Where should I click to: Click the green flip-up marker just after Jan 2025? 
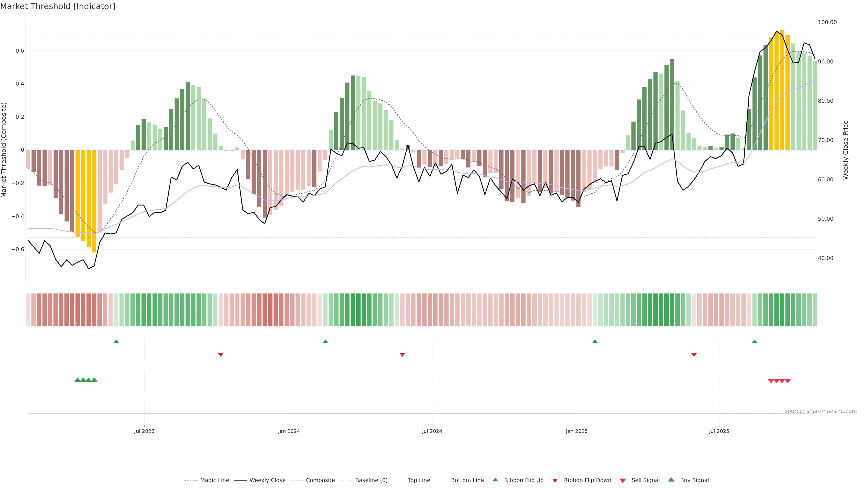[x=595, y=342]
